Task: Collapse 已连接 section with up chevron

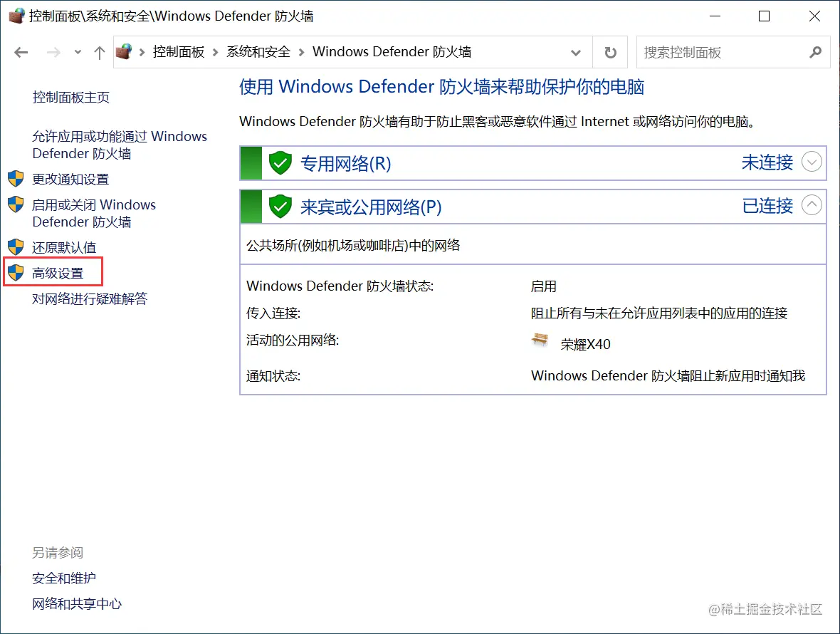Action: [x=812, y=205]
